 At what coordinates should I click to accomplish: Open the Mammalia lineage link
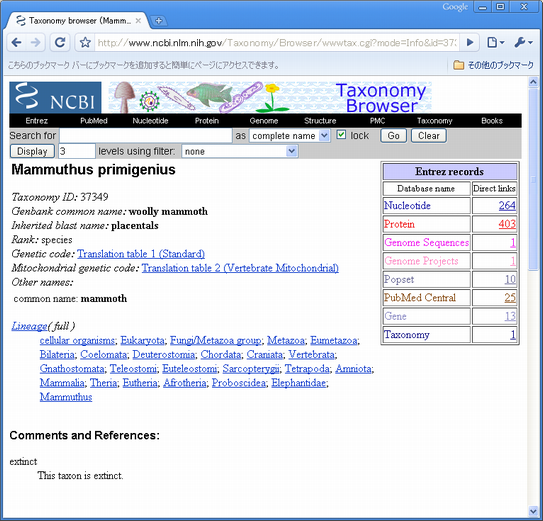coord(62,383)
